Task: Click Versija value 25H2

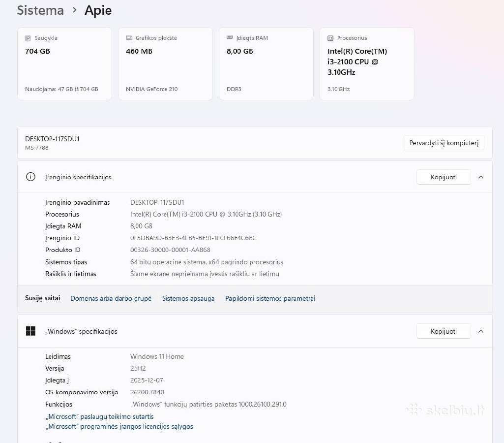Action: tap(138, 368)
